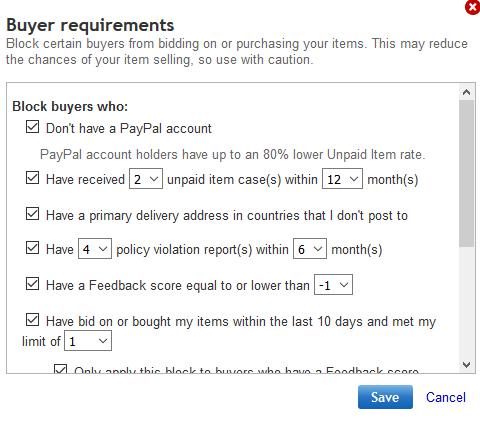Click the vertical scrollbar thumb
This screenshot has height=422, width=480.
tap(466, 173)
